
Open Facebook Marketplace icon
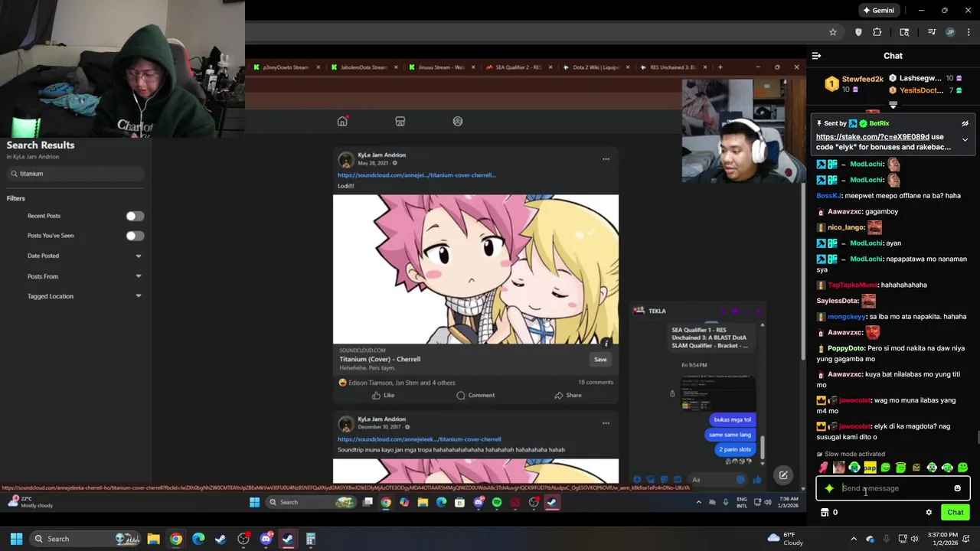click(400, 122)
